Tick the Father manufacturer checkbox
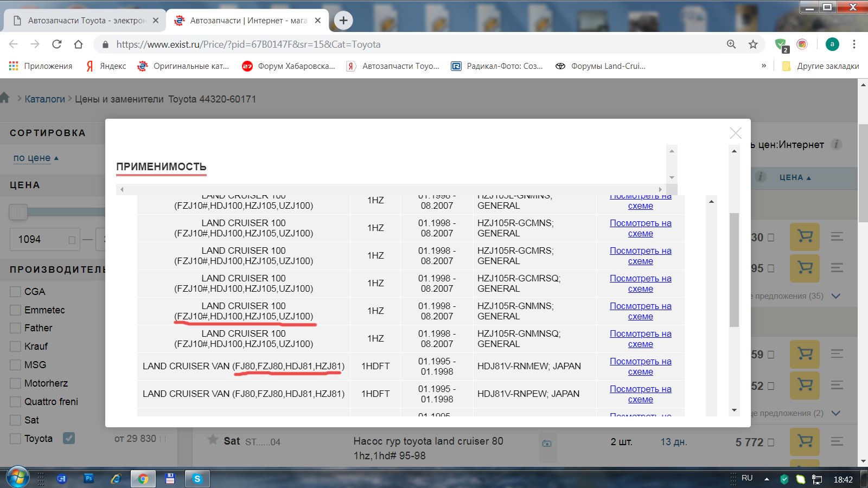Screen dimensions: 868x488 pyautogui.click(x=15, y=328)
